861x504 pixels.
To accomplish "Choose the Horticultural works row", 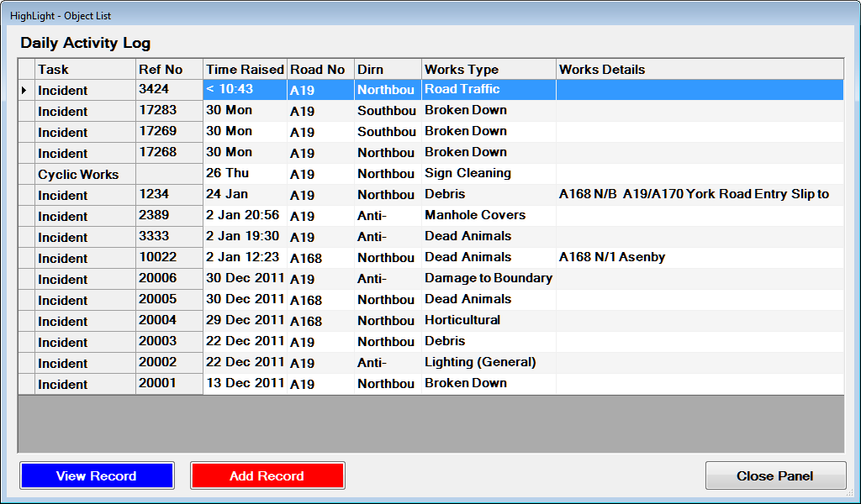I will pos(488,320).
